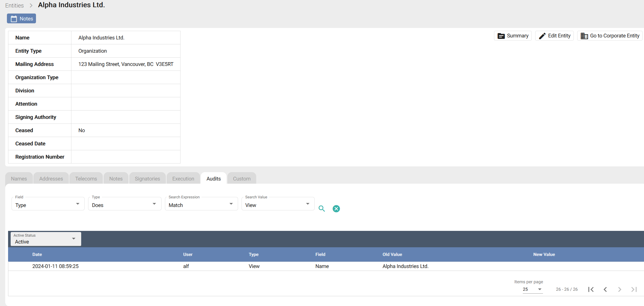
Task: Go to previous page of audits
Action: pyautogui.click(x=605, y=289)
